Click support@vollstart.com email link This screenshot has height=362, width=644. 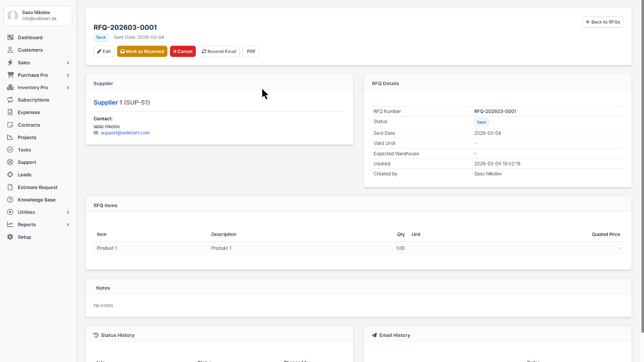tap(125, 133)
